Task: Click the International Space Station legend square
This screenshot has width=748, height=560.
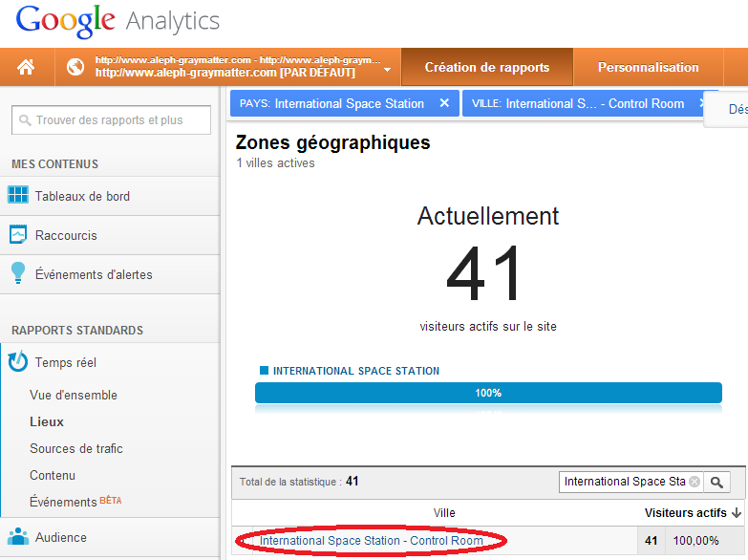Action: click(x=264, y=370)
